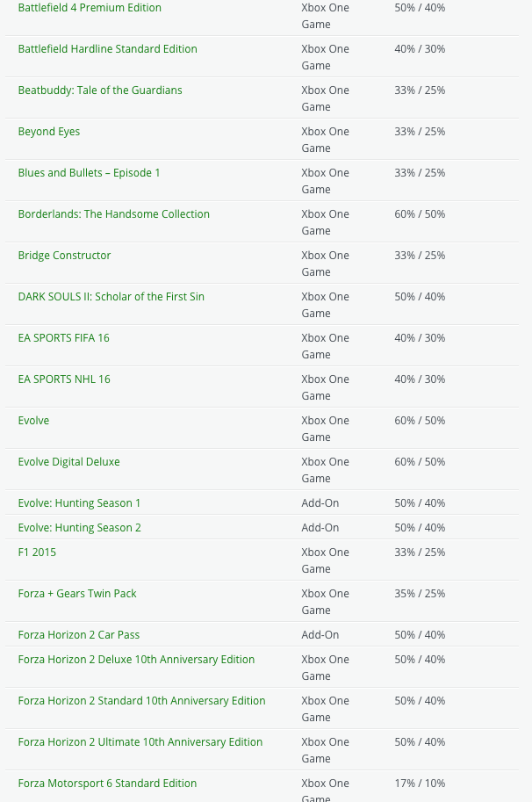
Task: Open Forza Horizon 2 Standard 10th Anniversary Edition
Action: pyautogui.click(x=141, y=701)
